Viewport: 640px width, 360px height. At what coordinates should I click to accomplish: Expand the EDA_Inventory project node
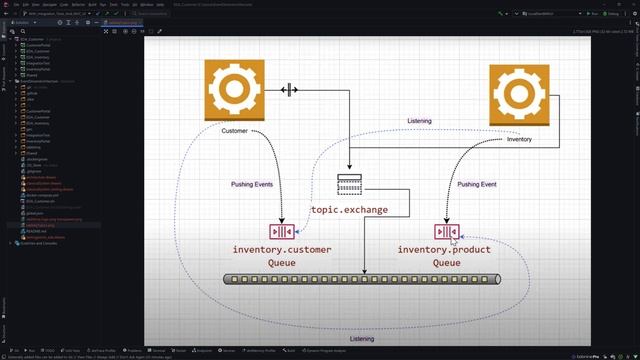coord(16,57)
